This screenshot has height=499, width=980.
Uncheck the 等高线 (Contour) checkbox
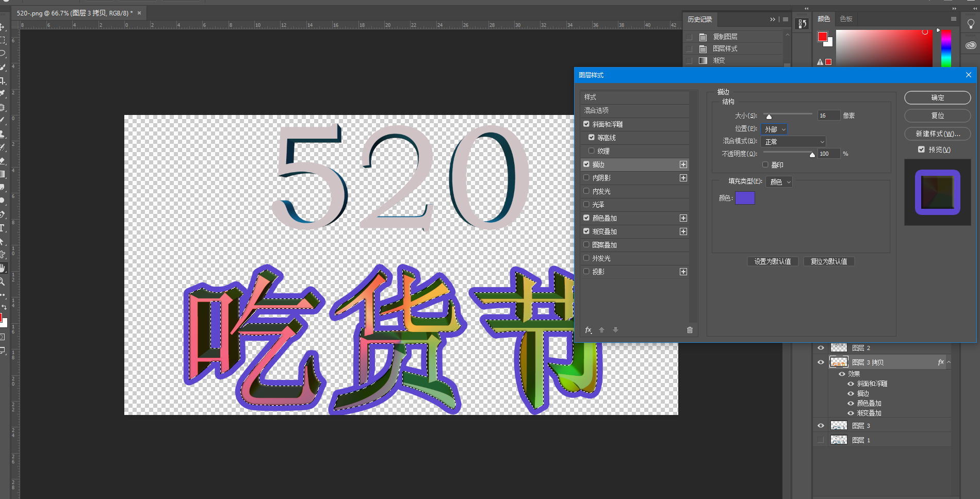(x=591, y=138)
